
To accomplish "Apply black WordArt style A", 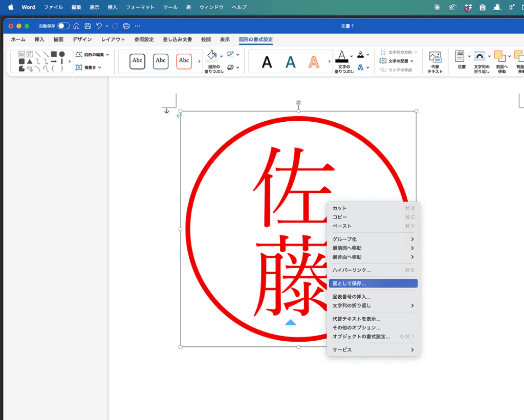I will [x=267, y=62].
